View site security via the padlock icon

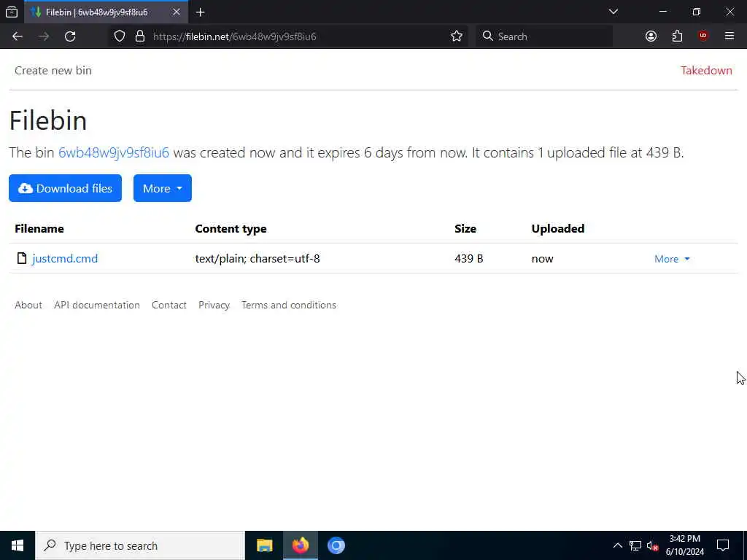click(x=139, y=36)
